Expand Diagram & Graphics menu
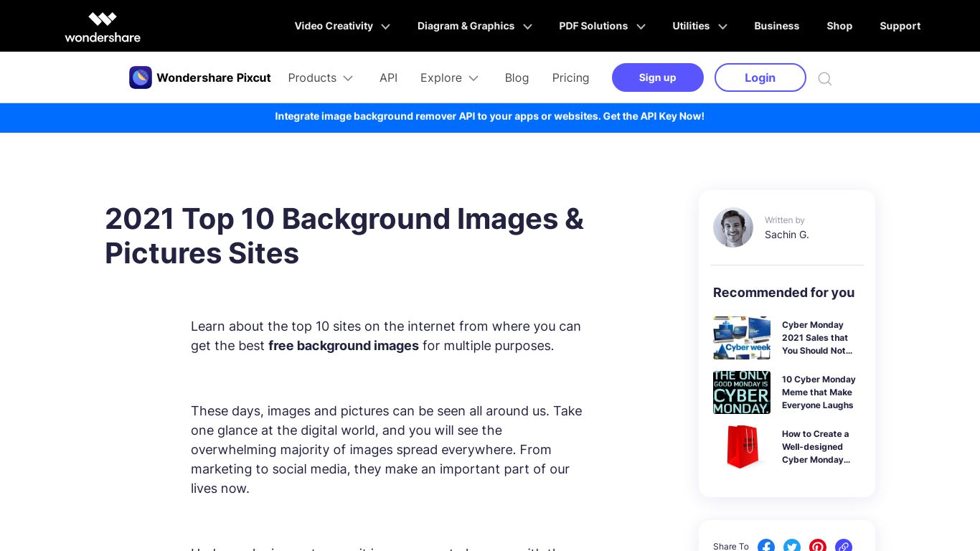 (475, 26)
